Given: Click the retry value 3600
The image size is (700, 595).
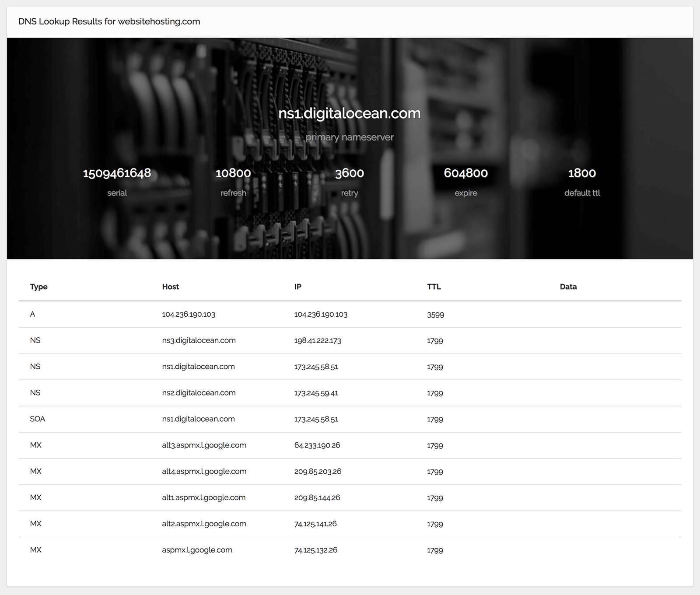Looking at the screenshot, I should click(x=349, y=173).
